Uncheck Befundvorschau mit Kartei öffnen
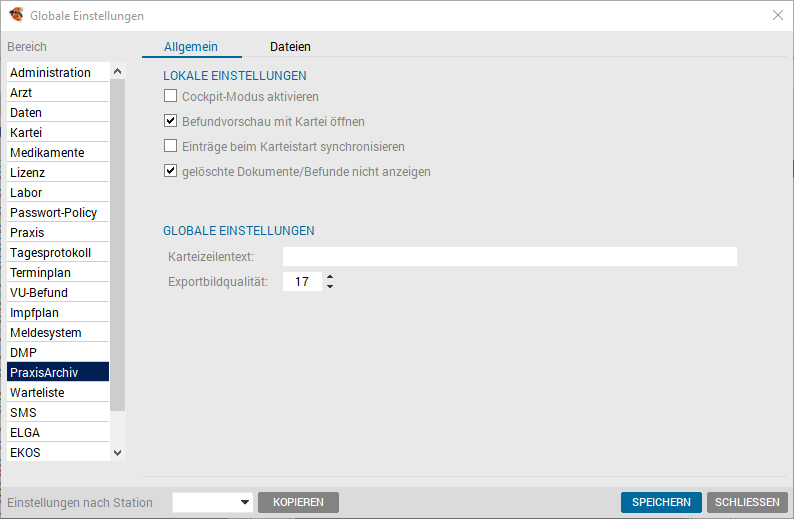Viewport: 794px width, 519px height. point(171,121)
